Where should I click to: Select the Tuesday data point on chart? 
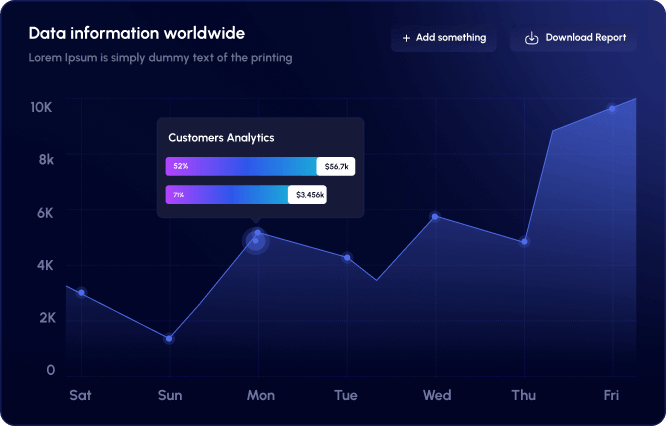348,258
